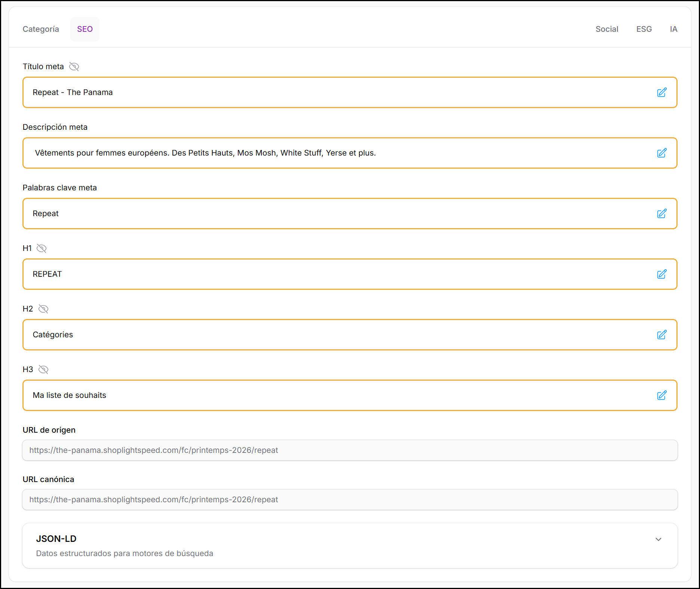Open the JSON-LD structured data panel title

[x=56, y=539]
